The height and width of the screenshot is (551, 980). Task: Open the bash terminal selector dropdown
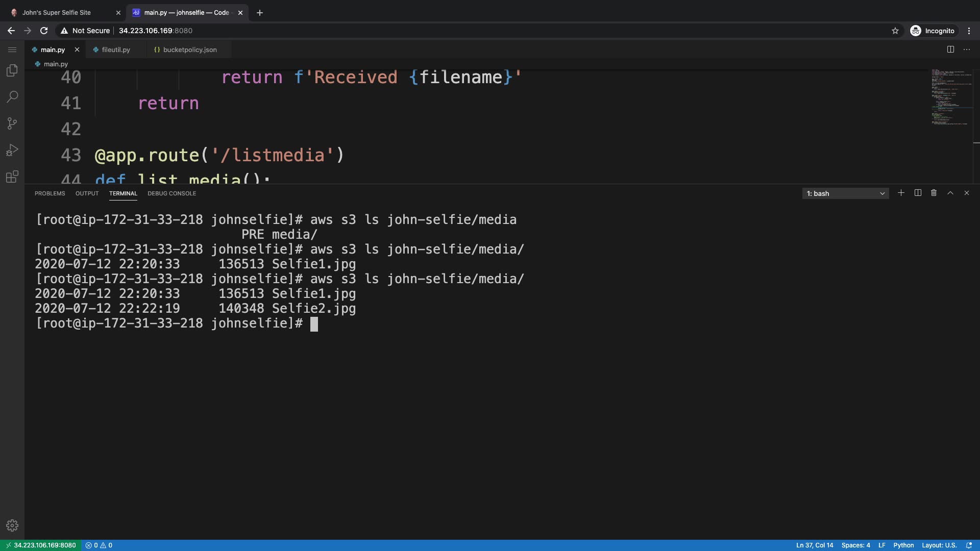point(845,193)
